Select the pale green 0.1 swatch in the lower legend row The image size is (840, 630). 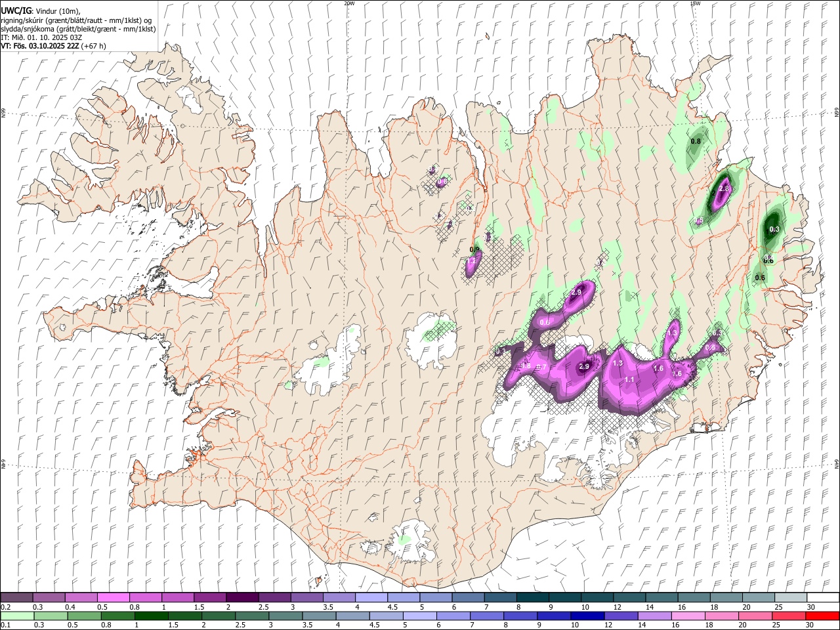[17, 616]
